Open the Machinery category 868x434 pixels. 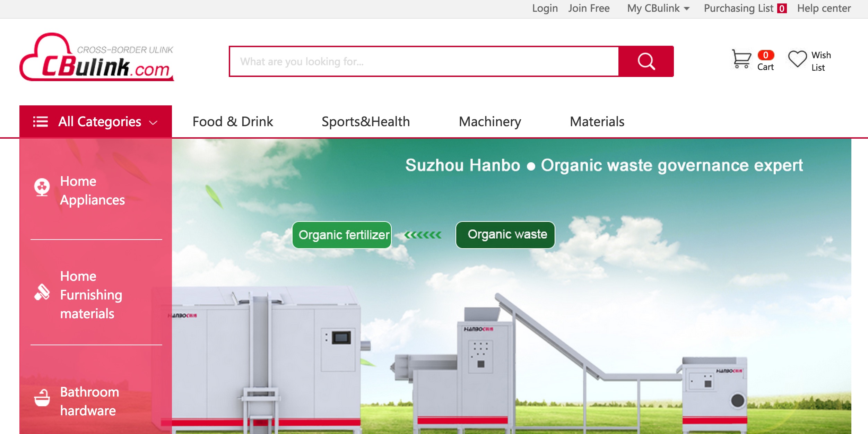(x=490, y=122)
